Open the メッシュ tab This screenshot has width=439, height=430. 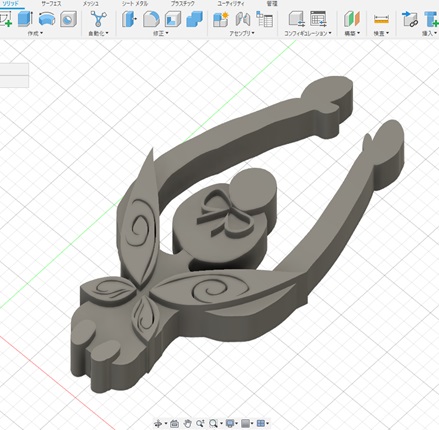pos(91,4)
